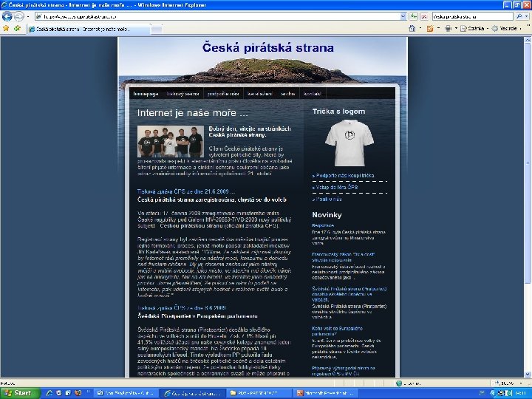Expand the toolbar overflow chevron

coord(528,27)
